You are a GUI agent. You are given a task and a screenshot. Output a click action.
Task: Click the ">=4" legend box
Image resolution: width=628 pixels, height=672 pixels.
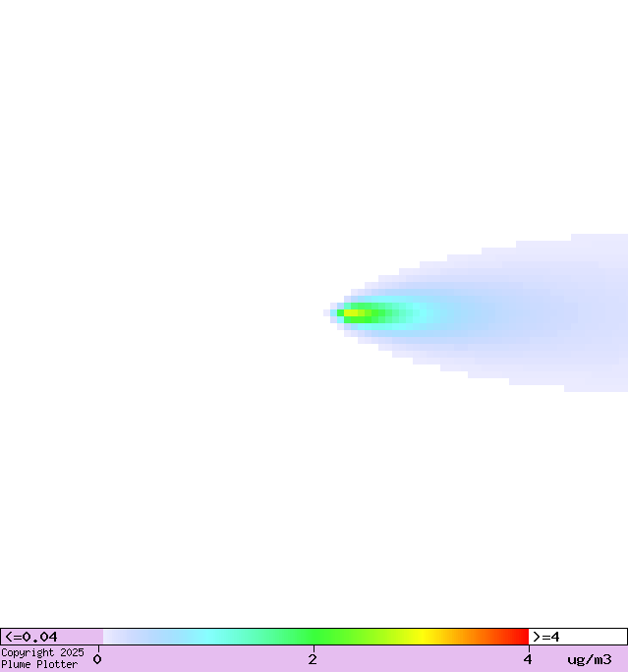(577, 637)
